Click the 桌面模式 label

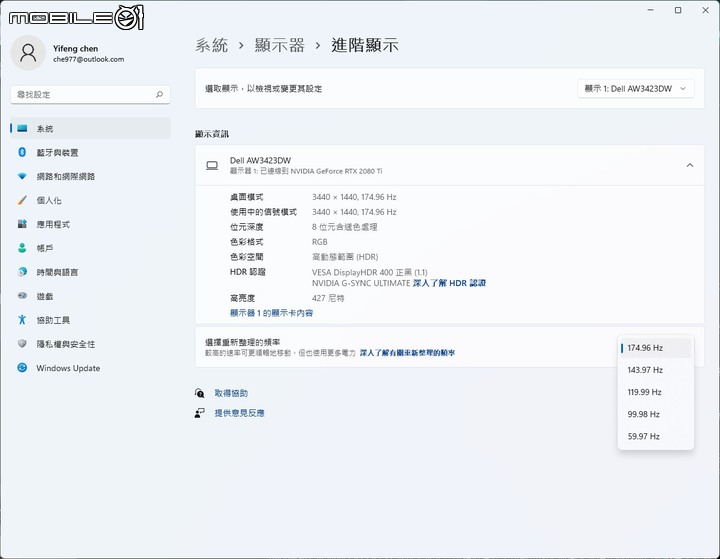(247, 197)
